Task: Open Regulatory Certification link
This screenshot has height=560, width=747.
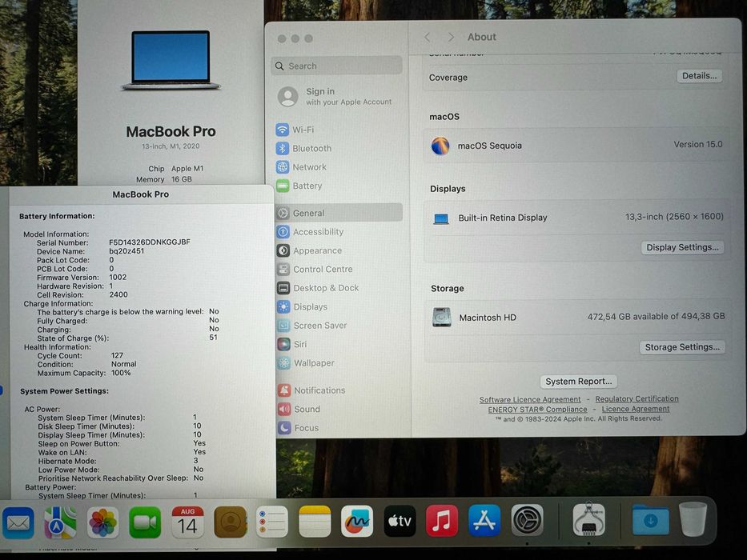Action: tap(637, 398)
